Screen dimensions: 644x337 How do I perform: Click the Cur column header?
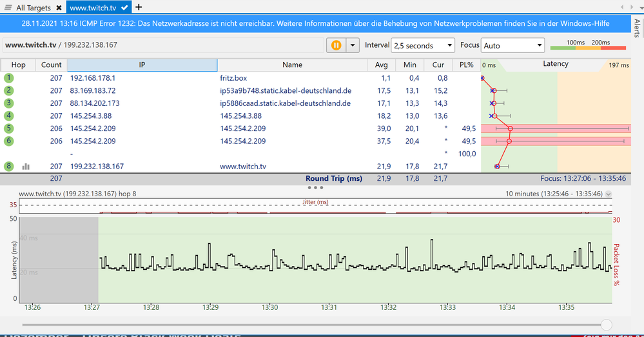pos(438,65)
